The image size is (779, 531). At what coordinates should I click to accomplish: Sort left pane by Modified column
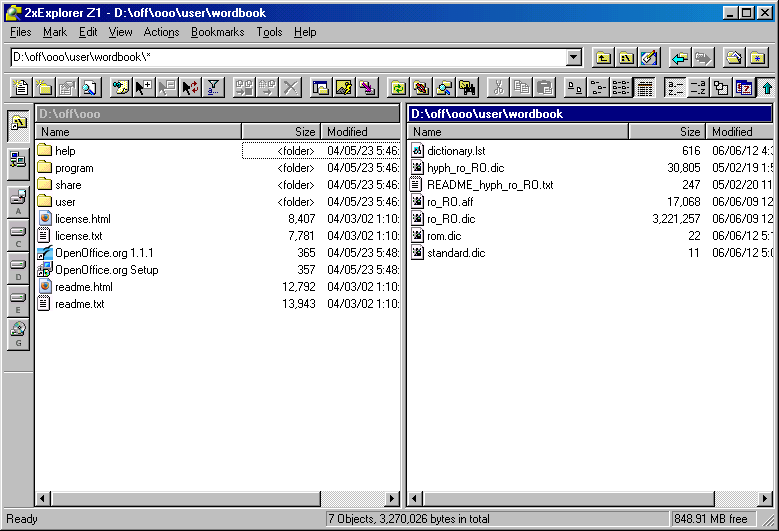point(361,132)
